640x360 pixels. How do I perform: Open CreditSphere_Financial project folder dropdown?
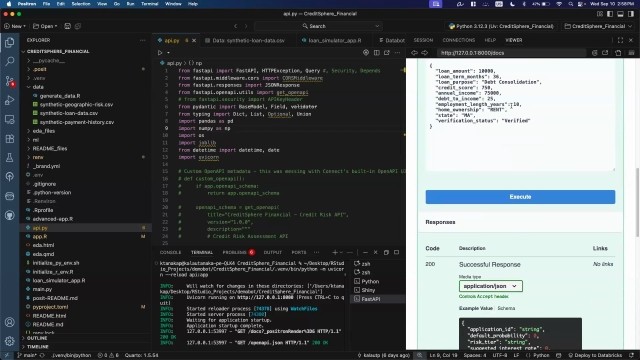pyautogui.click(x=598, y=26)
